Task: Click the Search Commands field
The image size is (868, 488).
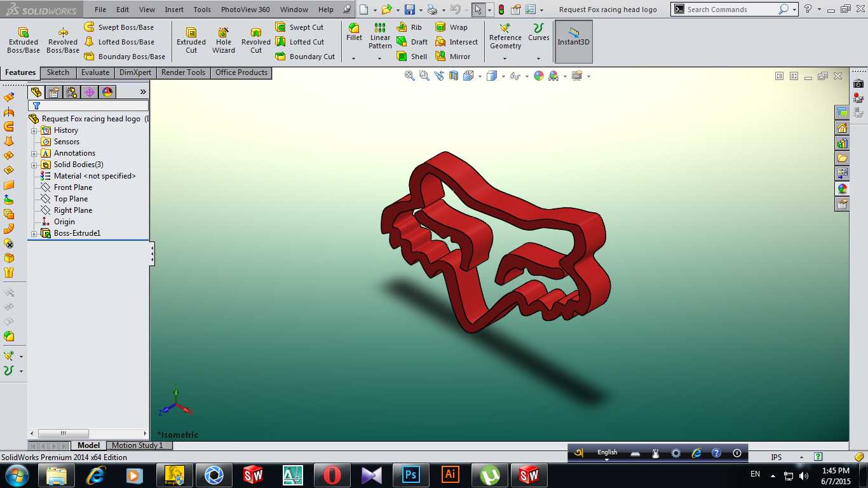Action: tap(731, 10)
